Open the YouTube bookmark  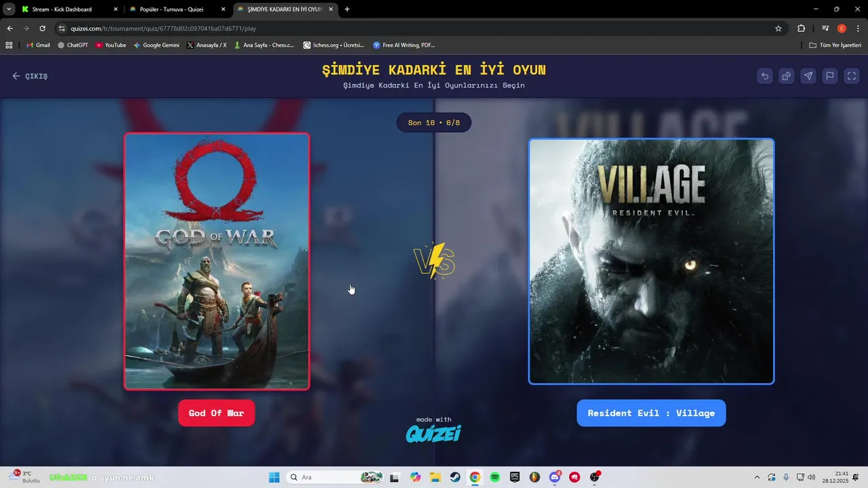click(111, 45)
